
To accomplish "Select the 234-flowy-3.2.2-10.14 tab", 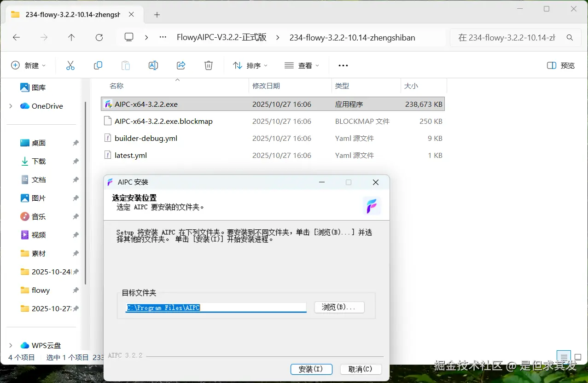I will coord(68,14).
